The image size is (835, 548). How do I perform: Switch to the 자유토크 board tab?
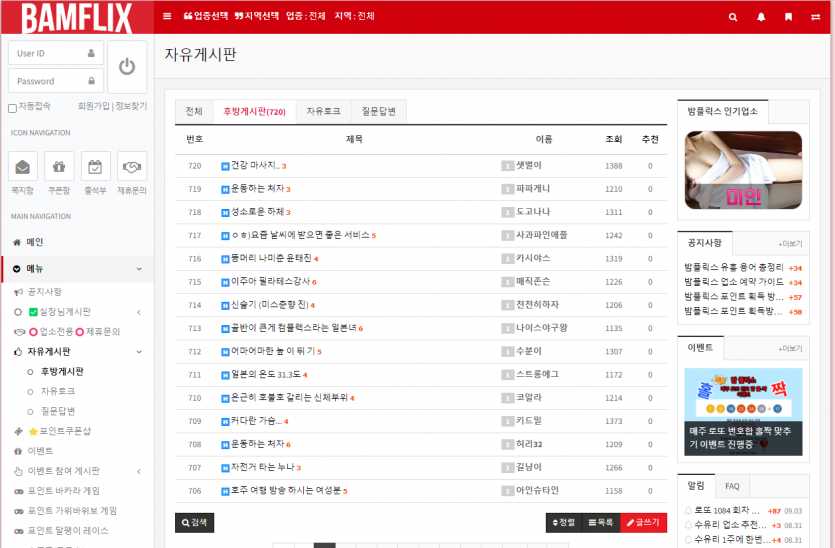(323, 111)
